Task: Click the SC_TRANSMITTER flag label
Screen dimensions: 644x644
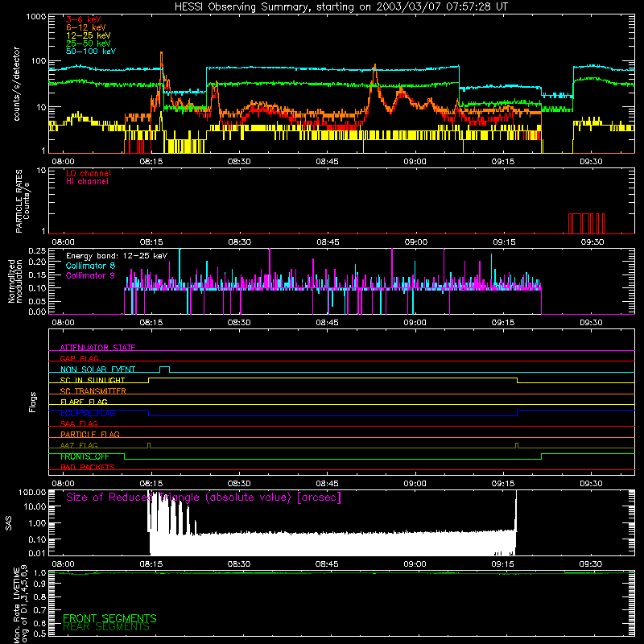Action: pyautogui.click(x=93, y=391)
